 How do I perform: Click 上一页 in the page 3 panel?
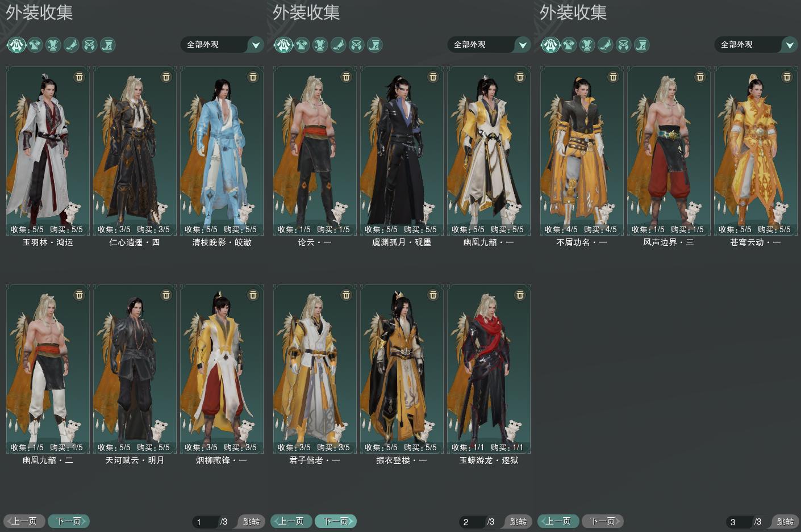pos(558,521)
